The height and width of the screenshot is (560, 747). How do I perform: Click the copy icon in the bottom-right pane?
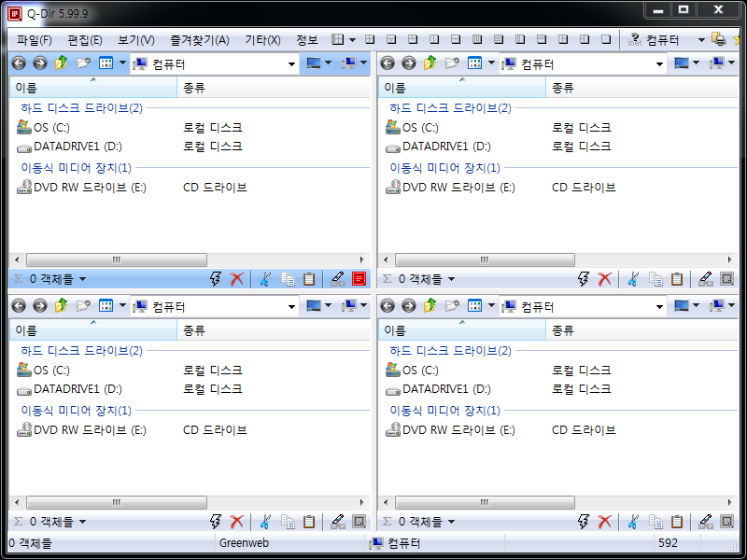[x=656, y=522]
